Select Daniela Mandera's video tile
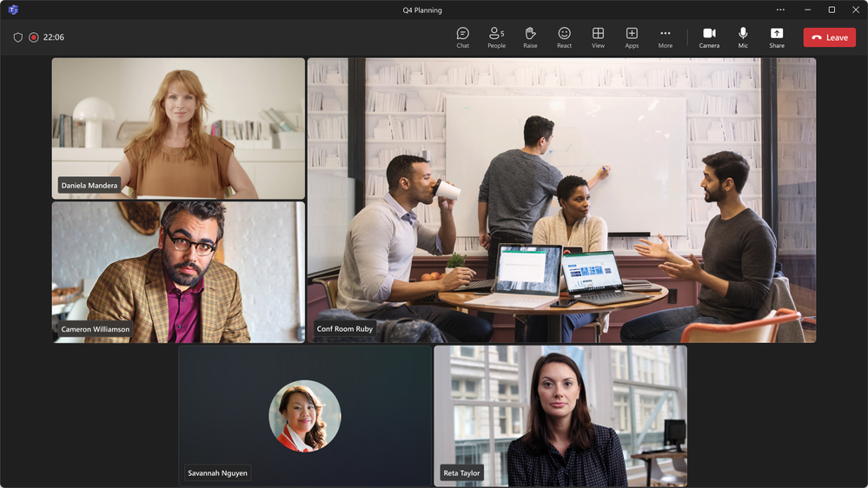The width and height of the screenshot is (868, 488). pyautogui.click(x=178, y=129)
